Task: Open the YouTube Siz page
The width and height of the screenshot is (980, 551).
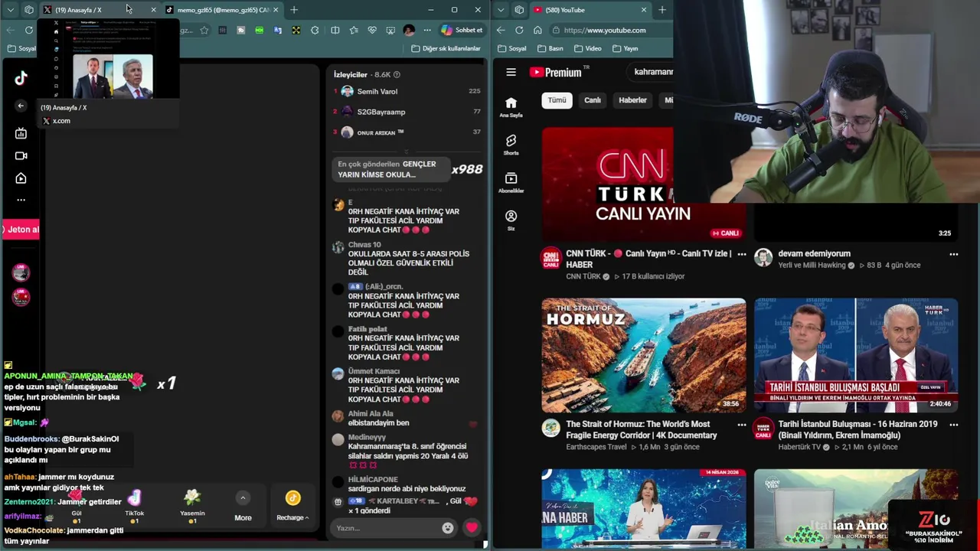Action: pyautogui.click(x=511, y=220)
